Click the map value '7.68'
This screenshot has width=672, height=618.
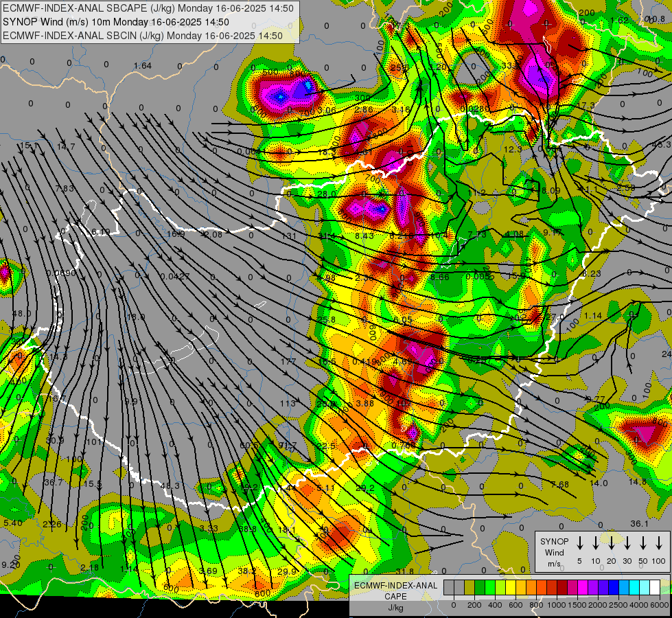[559, 485]
